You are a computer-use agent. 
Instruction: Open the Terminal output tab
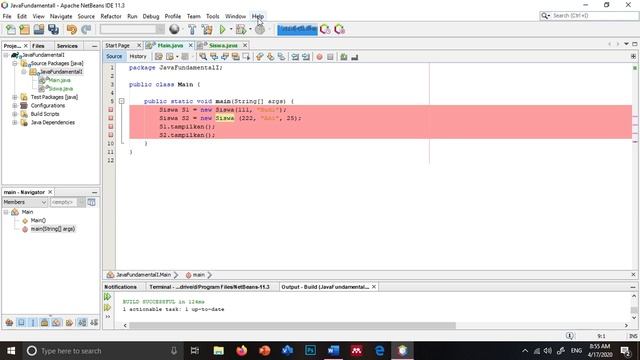(209, 287)
